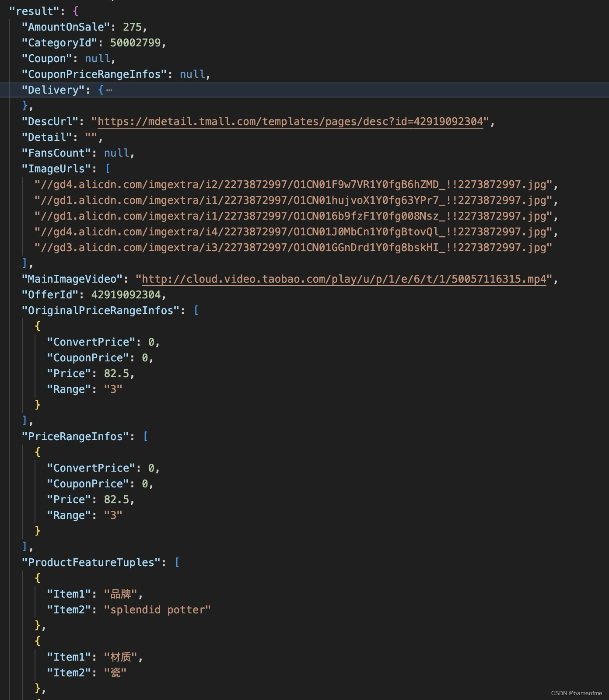Screen dimensions: 609x700
Task: Click the "Delivery" key
Action: coord(53,90)
